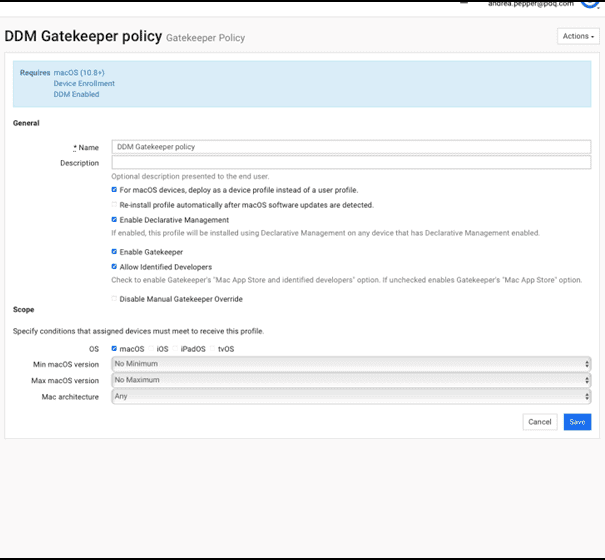The height and width of the screenshot is (560, 605).
Task: Click the Save button
Action: (x=577, y=422)
